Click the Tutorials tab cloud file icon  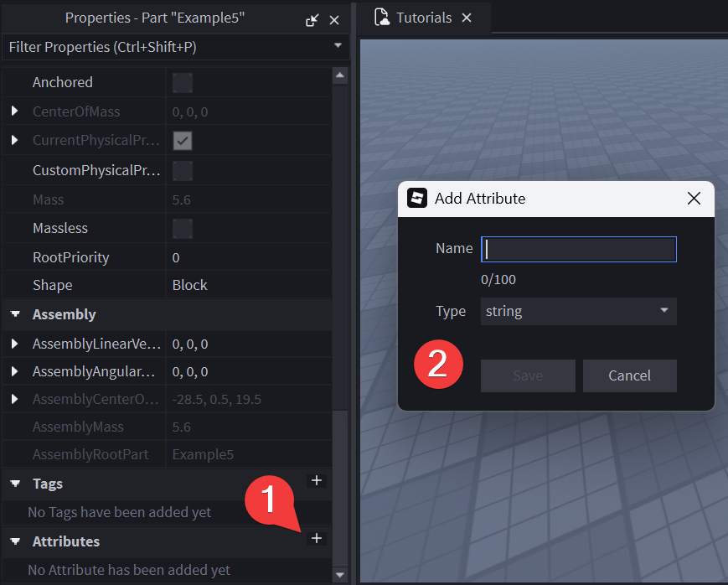382,18
